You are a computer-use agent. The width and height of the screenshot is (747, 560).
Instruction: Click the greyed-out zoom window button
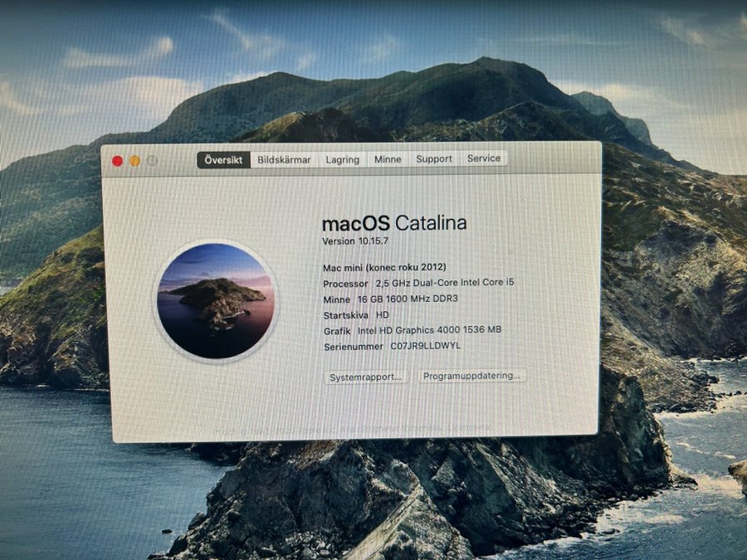click(152, 161)
